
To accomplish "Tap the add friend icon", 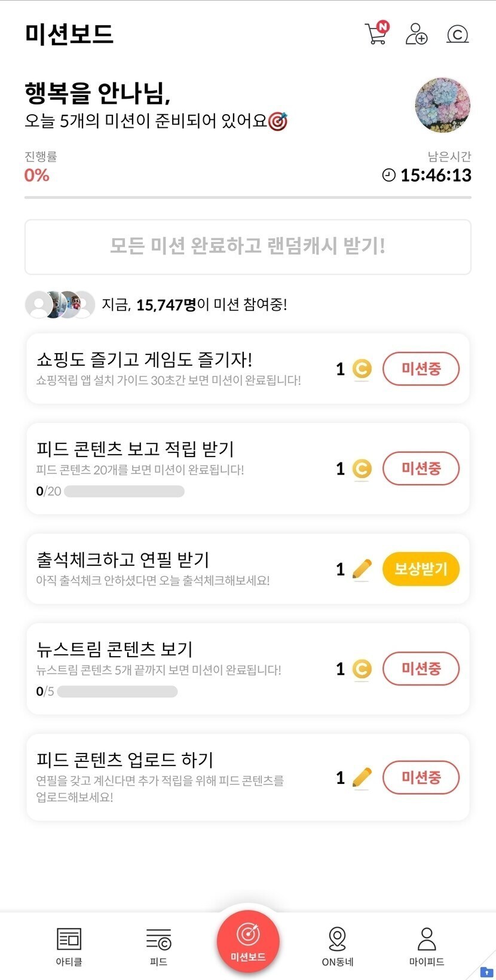I will [416, 34].
